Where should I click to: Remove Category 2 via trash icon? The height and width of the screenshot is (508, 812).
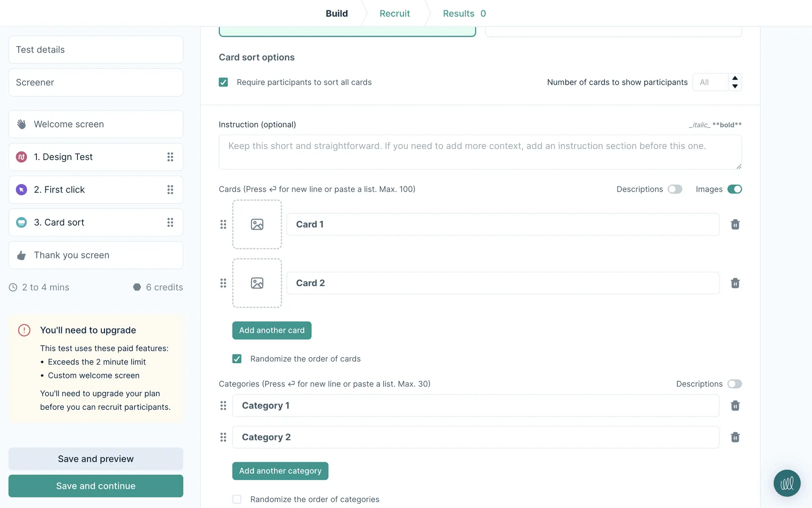735,437
